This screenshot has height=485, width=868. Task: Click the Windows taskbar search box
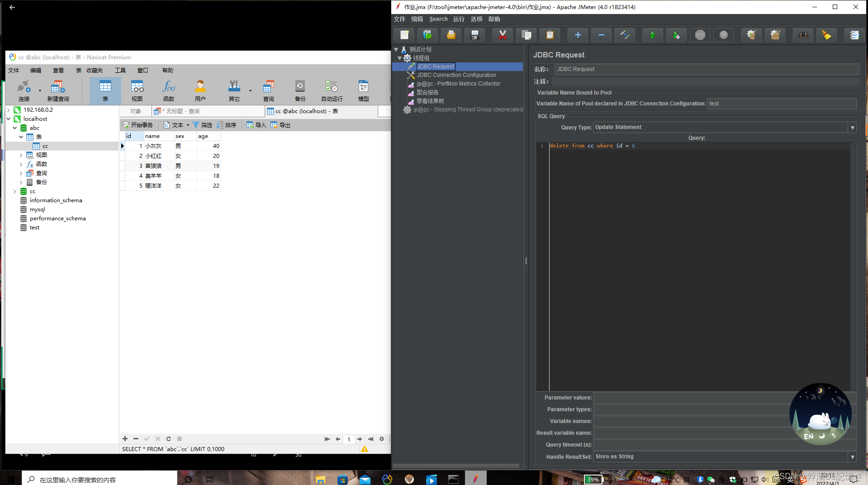(x=100, y=479)
